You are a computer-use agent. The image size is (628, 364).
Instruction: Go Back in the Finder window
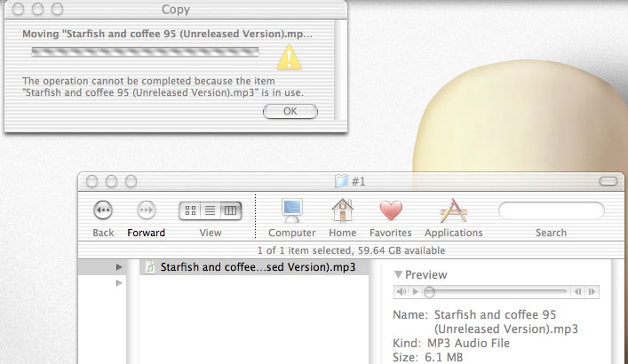[103, 210]
